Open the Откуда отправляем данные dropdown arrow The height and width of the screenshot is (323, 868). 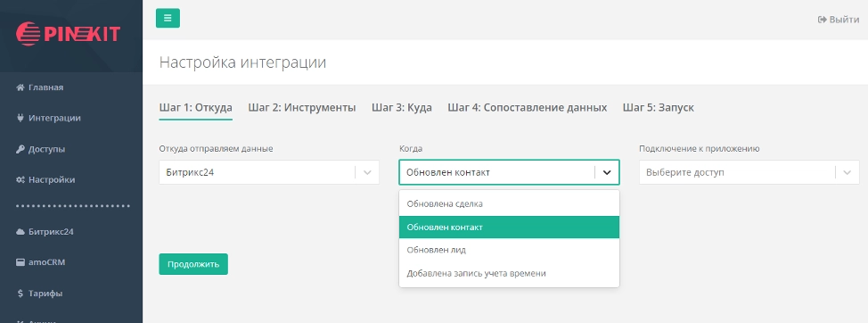[367, 172]
